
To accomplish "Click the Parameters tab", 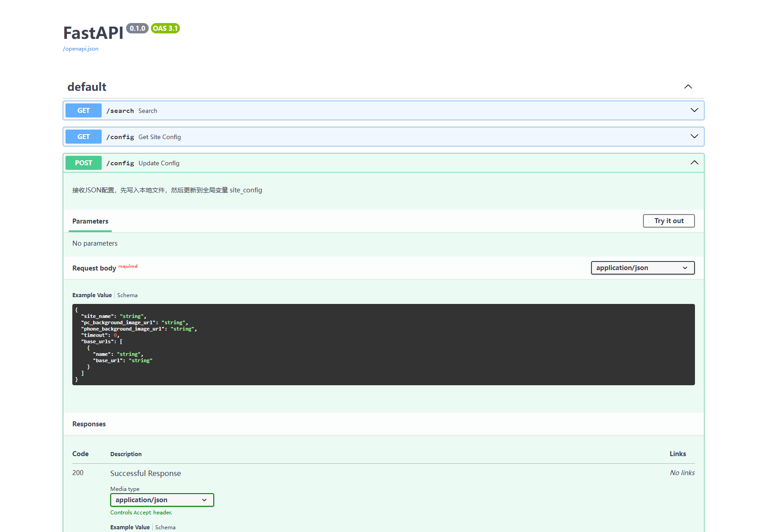I will coord(90,221).
